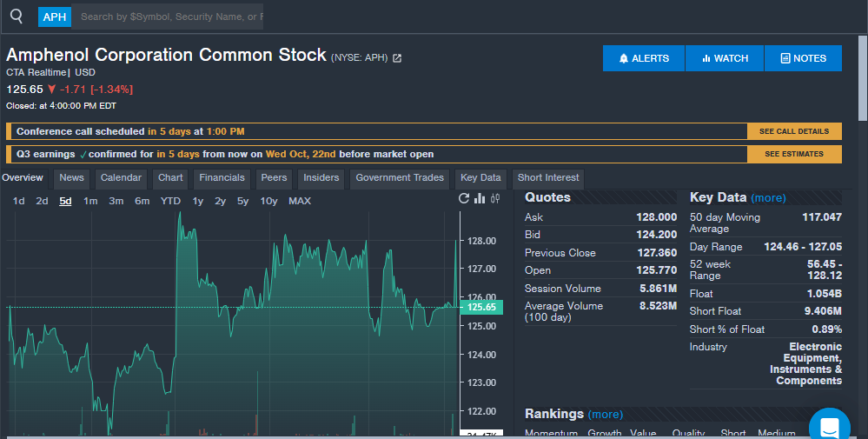
Task: Click SEE CALL DETAILS button
Action: tap(793, 131)
